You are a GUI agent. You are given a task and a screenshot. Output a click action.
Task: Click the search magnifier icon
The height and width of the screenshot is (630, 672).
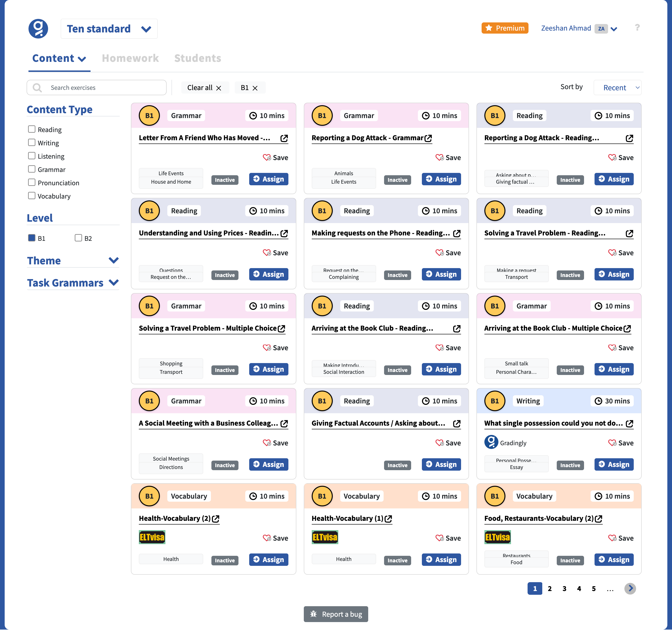[x=37, y=88]
